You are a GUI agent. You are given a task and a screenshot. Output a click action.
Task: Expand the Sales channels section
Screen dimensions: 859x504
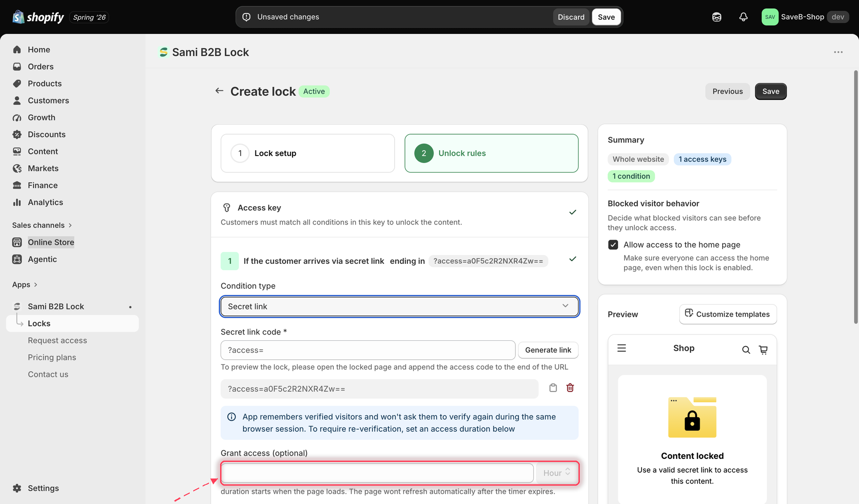point(42,225)
